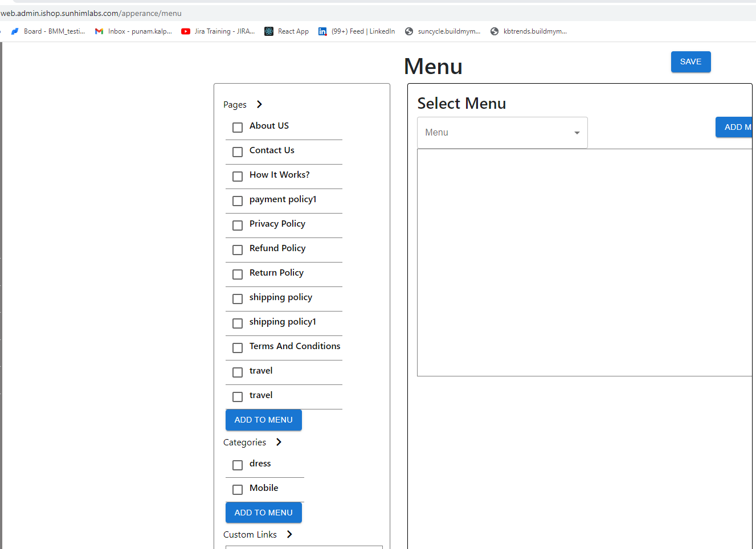Check the About US page checkbox
Viewport: 756px width, 549px height.
(238, 128)
